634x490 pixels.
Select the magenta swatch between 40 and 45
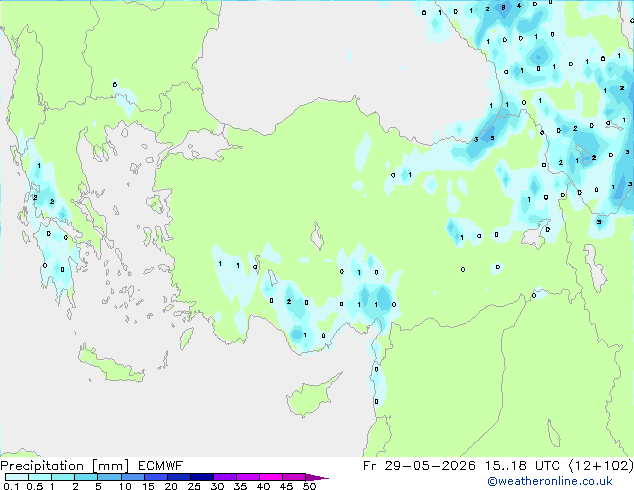(x=271, y=477)
